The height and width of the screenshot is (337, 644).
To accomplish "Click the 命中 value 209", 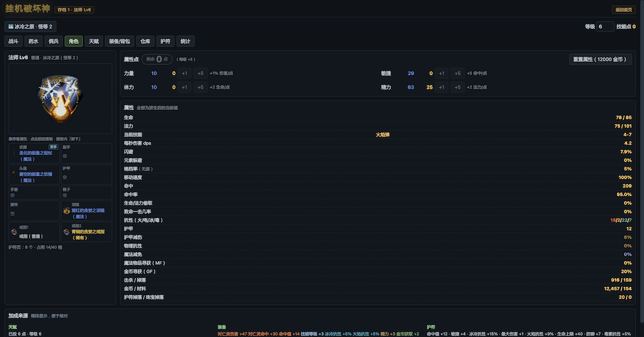I will point(627,186).
